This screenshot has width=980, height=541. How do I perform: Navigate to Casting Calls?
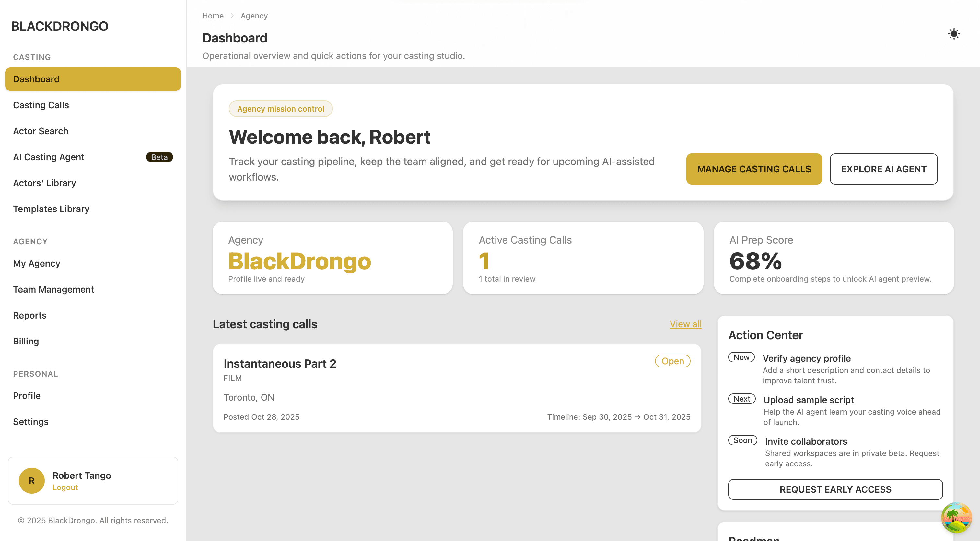click(x=41, y=105)
